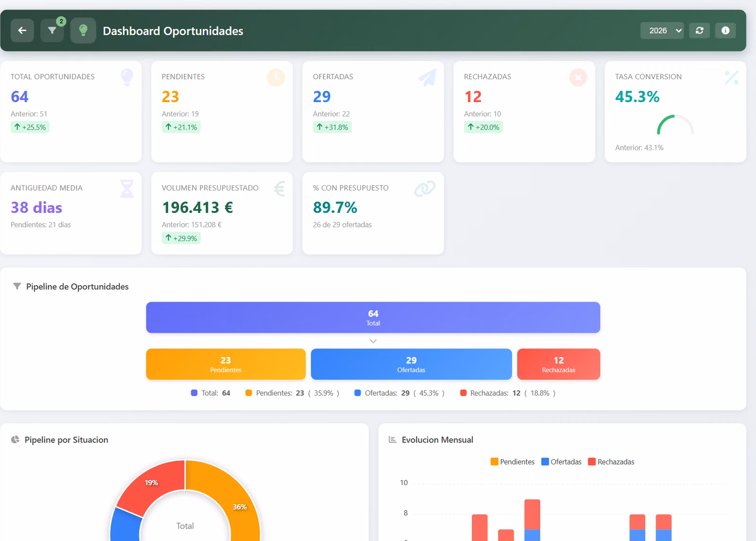Click the Dashboard Oportunidades title

pos(173,31)
